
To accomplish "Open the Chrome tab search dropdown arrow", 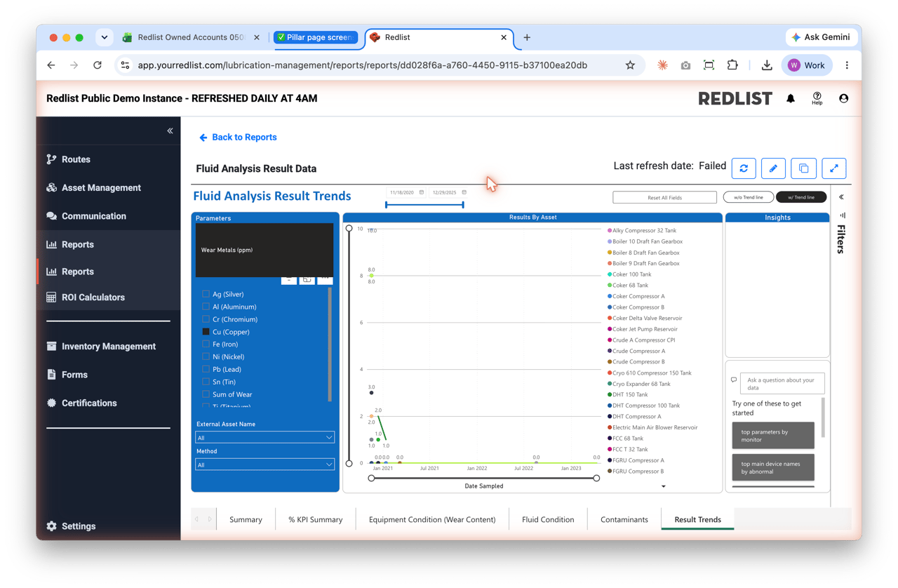I will point(105,37).
